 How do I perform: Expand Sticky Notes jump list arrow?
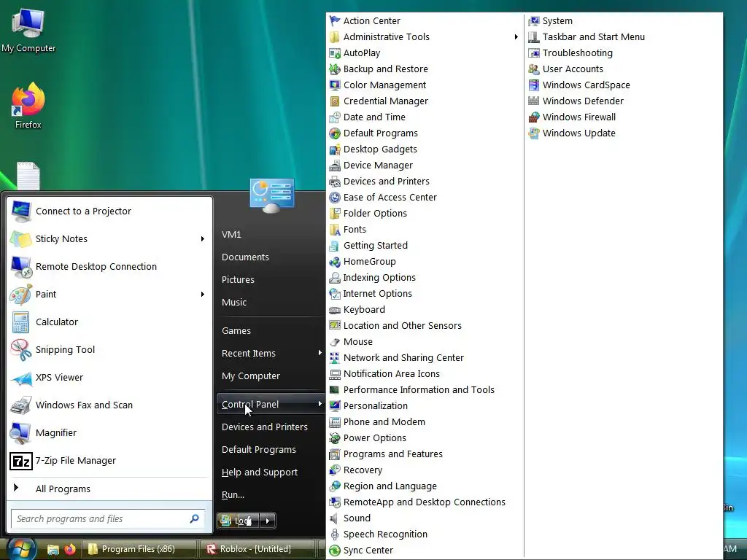click(x=203, y=239)
